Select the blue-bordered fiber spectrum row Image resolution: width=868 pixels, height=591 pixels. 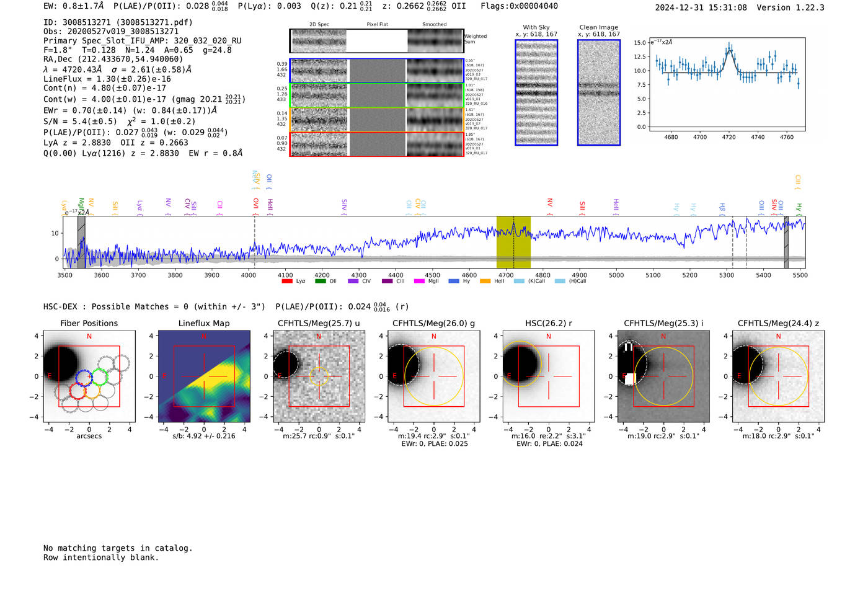pyautogui.click(x=377, y=71)
